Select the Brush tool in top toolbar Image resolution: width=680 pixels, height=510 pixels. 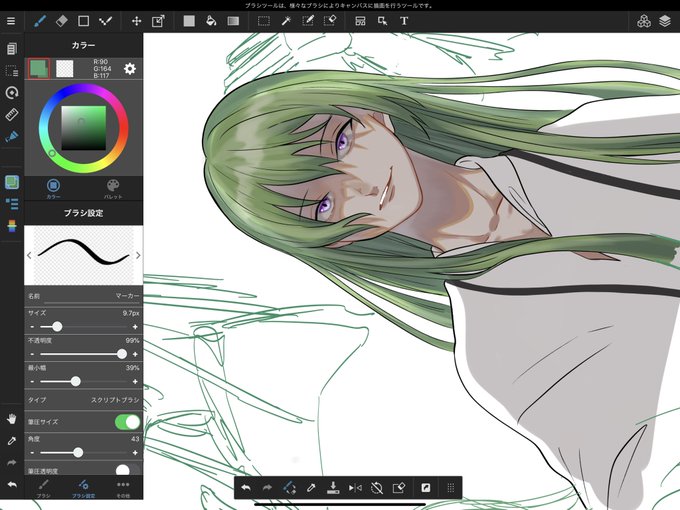pyautogui.click(x=40, y=21)
